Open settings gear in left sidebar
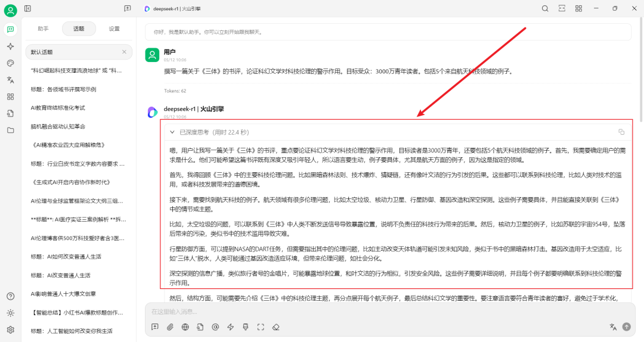The width and height of the screenshot is (644, 342). click(11, 329)
